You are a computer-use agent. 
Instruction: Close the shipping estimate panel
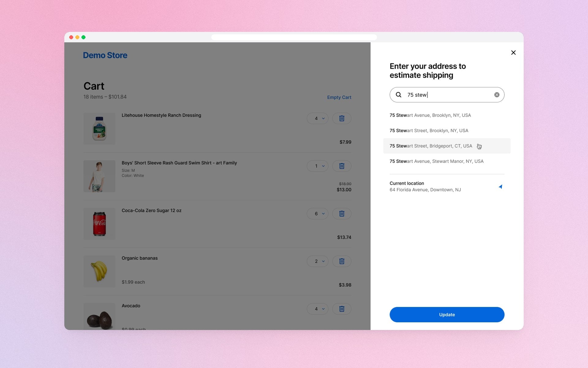(513, 52)
